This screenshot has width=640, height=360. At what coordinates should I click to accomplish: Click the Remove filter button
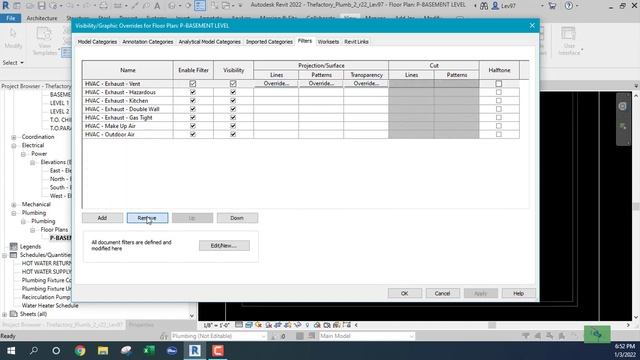tap(147, 218)
